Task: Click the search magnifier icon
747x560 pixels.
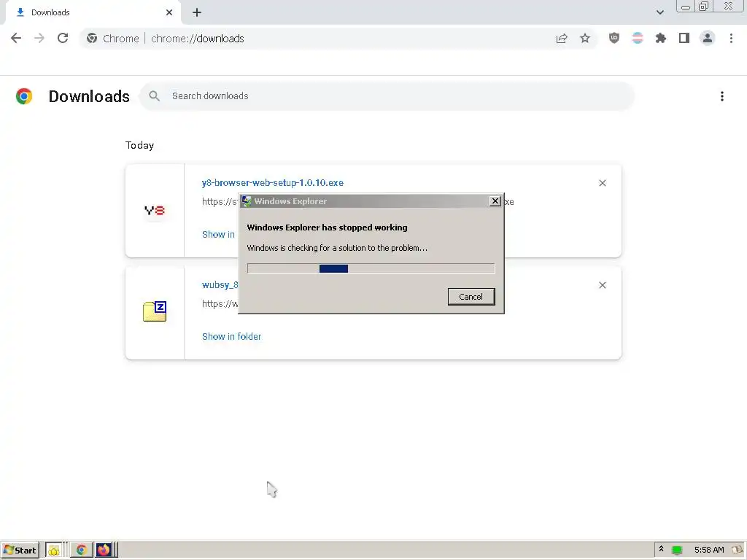Action: (154, 96)
